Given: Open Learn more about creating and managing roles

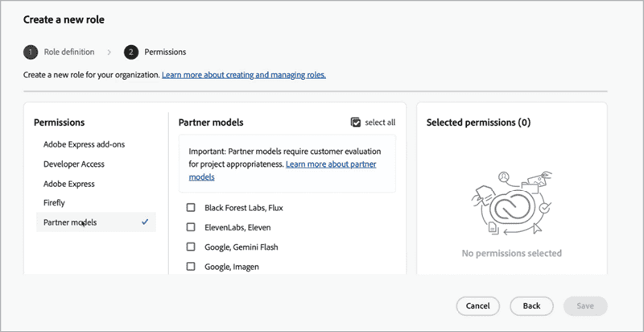Looking at the screenshot, I should coord(244,75).
